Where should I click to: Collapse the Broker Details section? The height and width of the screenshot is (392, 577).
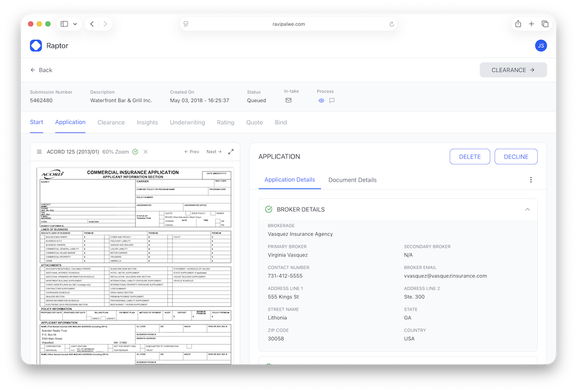[x=527, y=209]
